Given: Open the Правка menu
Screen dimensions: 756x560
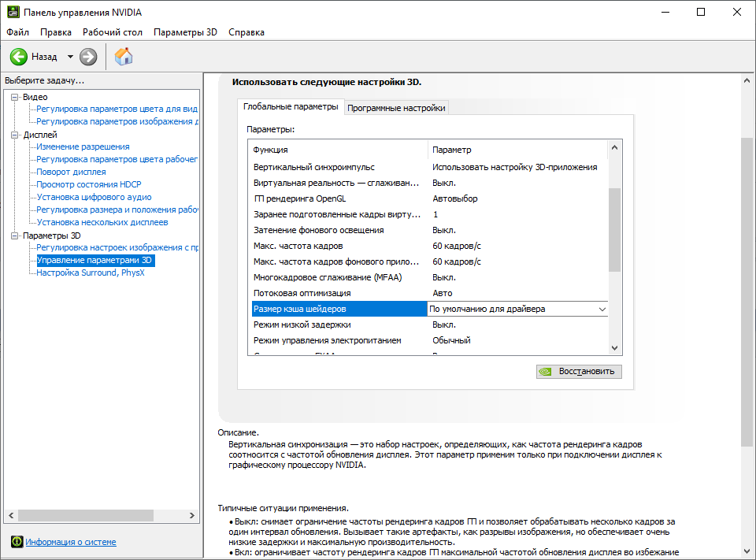Looking at the screenshot, I should tap(56, 32).
